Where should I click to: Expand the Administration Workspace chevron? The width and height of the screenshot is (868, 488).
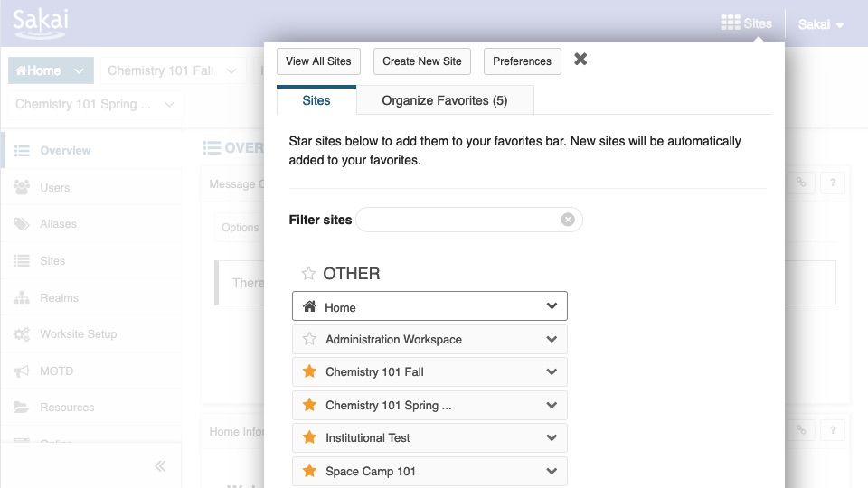[552, 339]
